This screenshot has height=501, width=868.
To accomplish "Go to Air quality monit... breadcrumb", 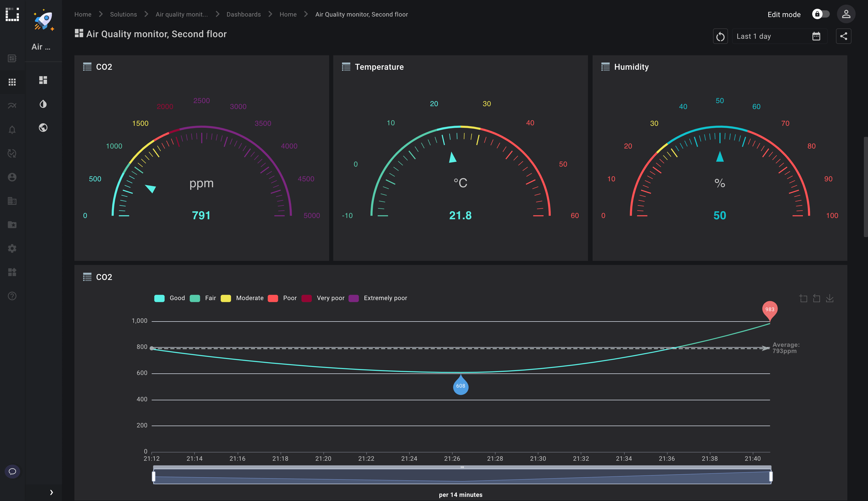I will click(x=182, y=14).
